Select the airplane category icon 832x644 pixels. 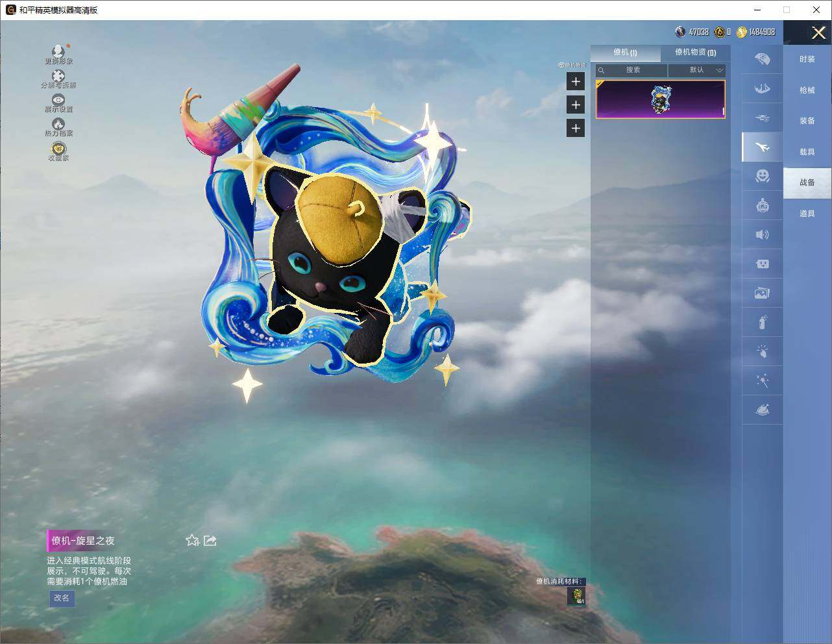pos(763,147)
